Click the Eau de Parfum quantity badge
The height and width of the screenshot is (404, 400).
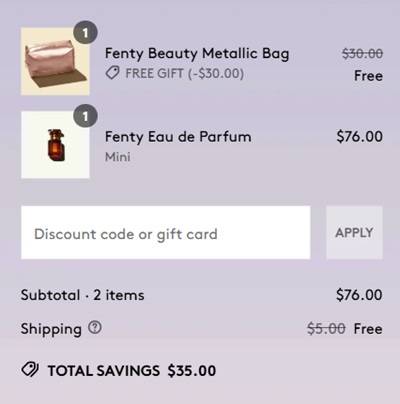tap(85, 116)
